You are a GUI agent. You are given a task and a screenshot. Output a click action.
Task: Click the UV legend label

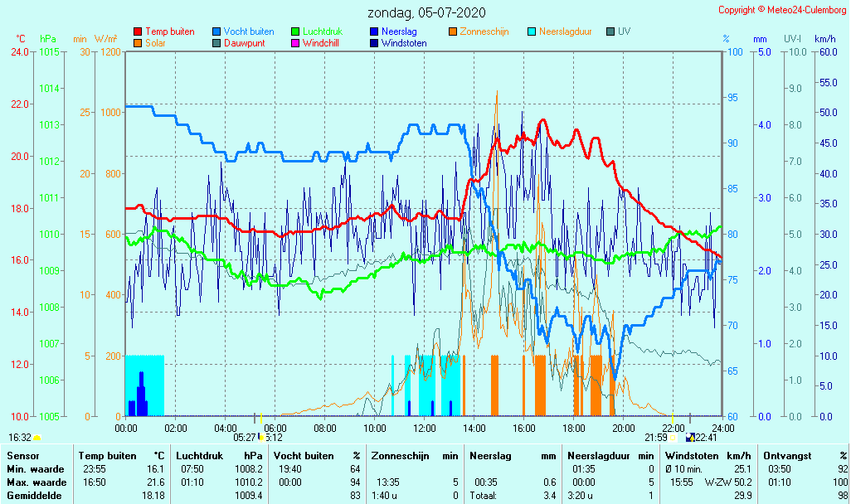click(x=624, y=31)
